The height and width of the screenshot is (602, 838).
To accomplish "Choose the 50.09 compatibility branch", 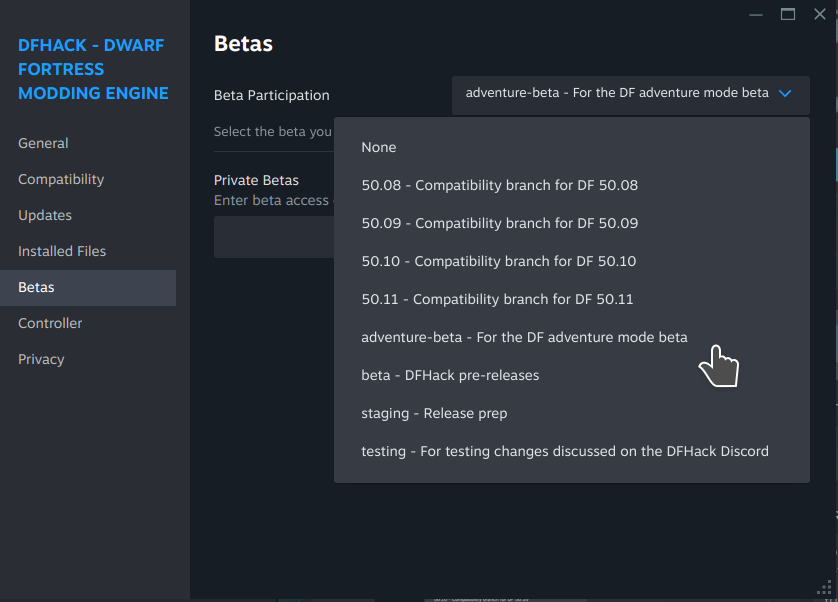I will (x=500, y=223).
